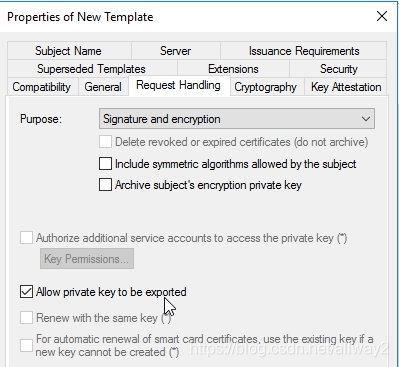The image size is (399, 367).
Task: Switch to the Key Attestation tab
Action: click(x=346, y=87)
